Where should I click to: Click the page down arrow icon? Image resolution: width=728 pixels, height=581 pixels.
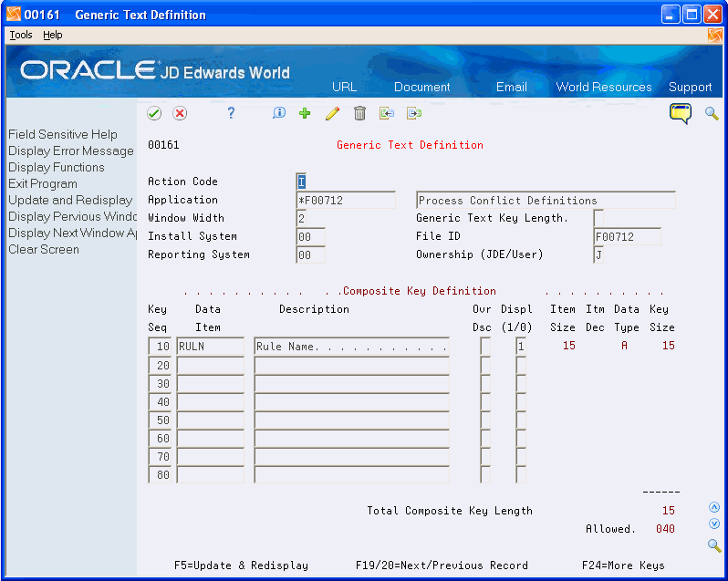[714, 524]
